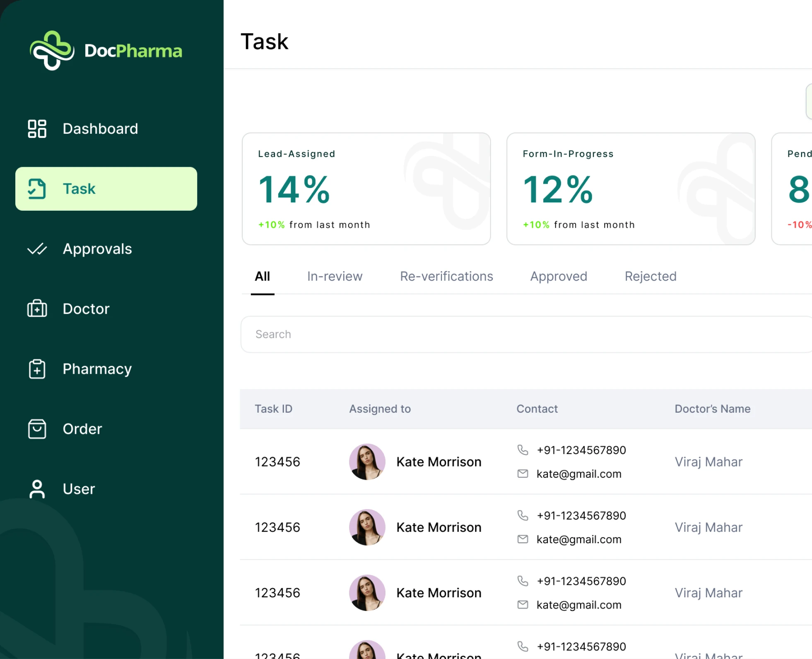Switch to the In-review tab
Image resolution: width=812 pixels, height=659 pixels.
[x=335, y=276]
